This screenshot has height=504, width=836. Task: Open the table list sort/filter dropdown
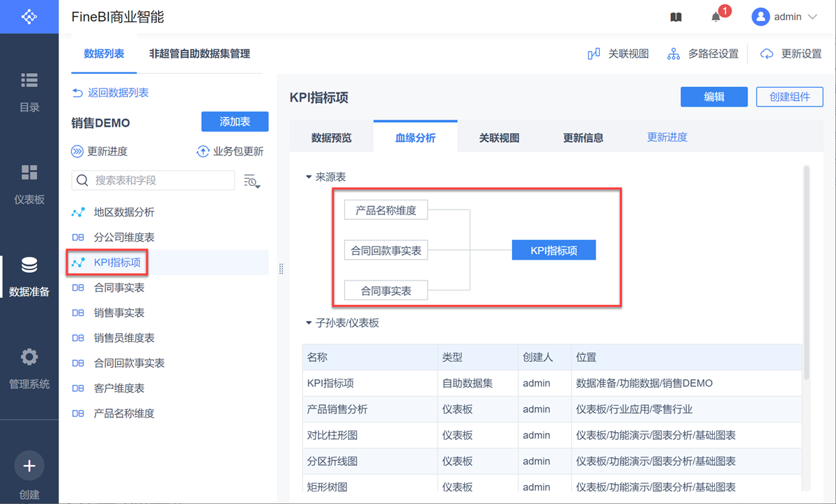251,181
